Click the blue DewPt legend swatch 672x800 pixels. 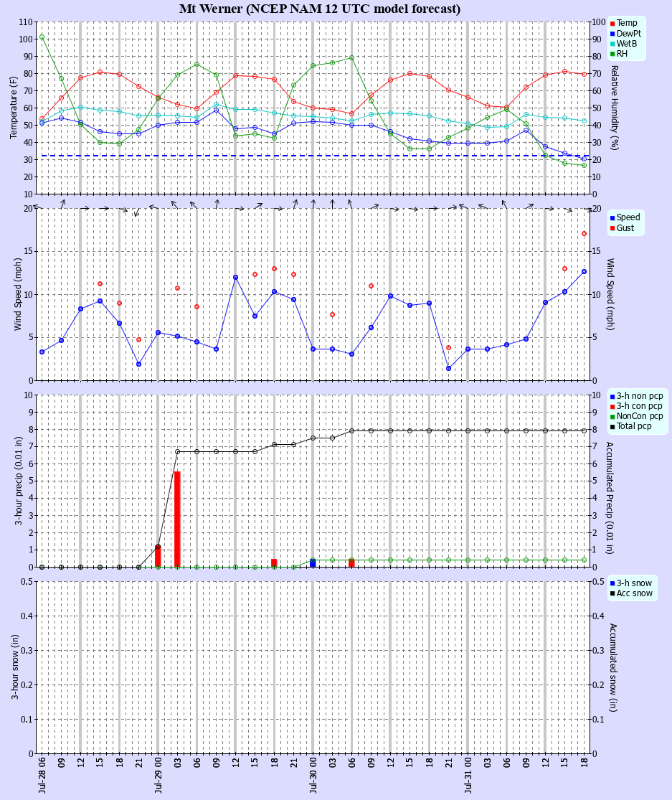coord(612,34)
